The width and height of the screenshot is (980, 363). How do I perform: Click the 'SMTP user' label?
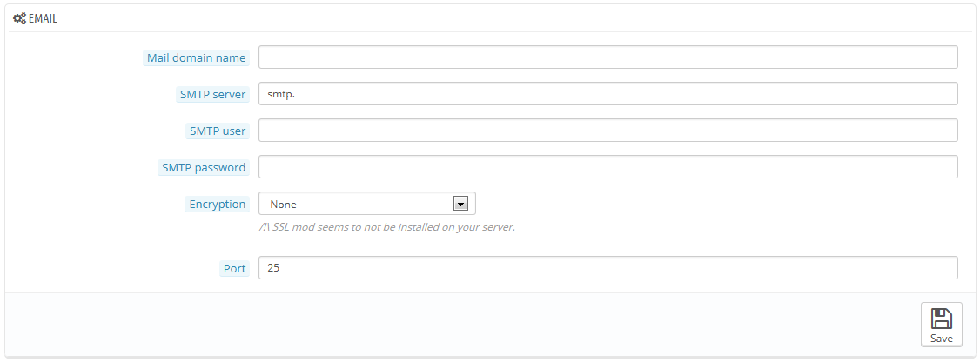click(x=218, y=131)
